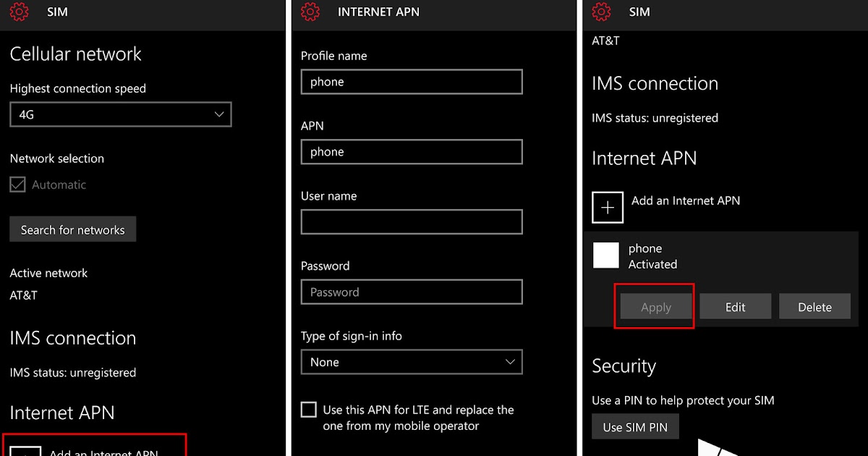
Task: Click the User name input field
Action: click(412, 222)
